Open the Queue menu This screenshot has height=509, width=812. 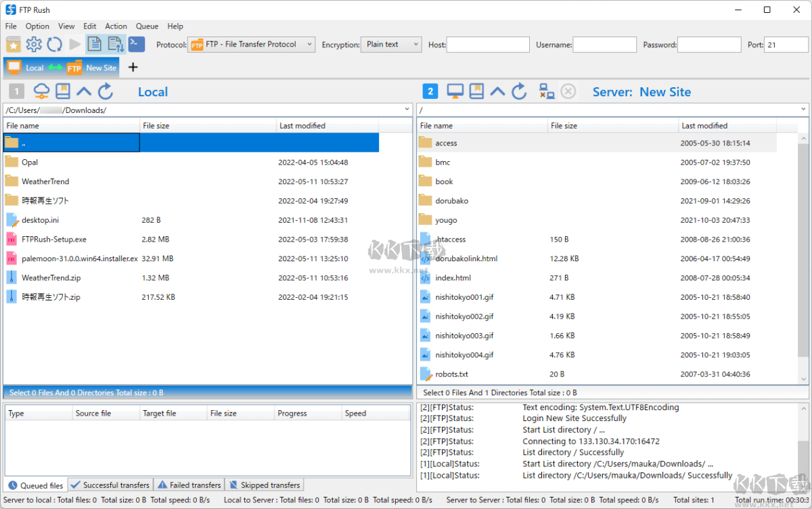click(x=147, y=26)
